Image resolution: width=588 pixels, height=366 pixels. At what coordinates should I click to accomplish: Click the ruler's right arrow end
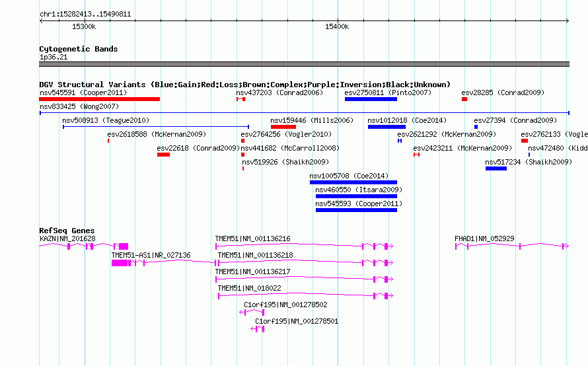point(568,21)
